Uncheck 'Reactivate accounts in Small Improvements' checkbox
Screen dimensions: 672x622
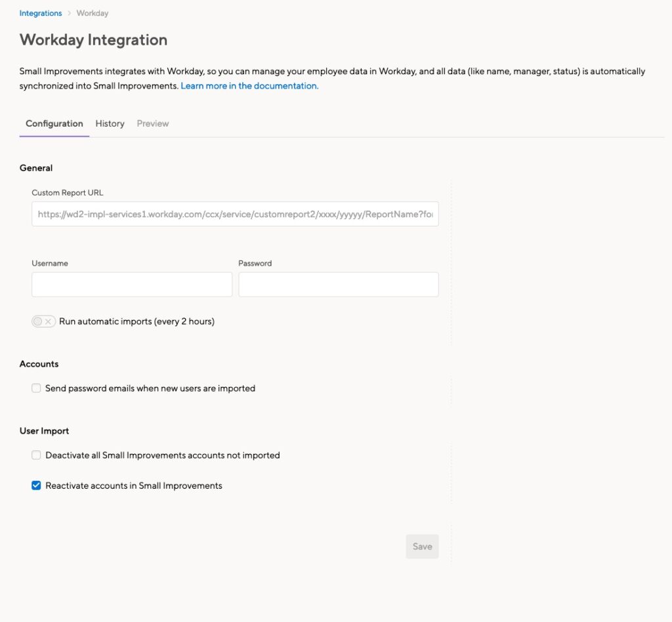(36, 486)
